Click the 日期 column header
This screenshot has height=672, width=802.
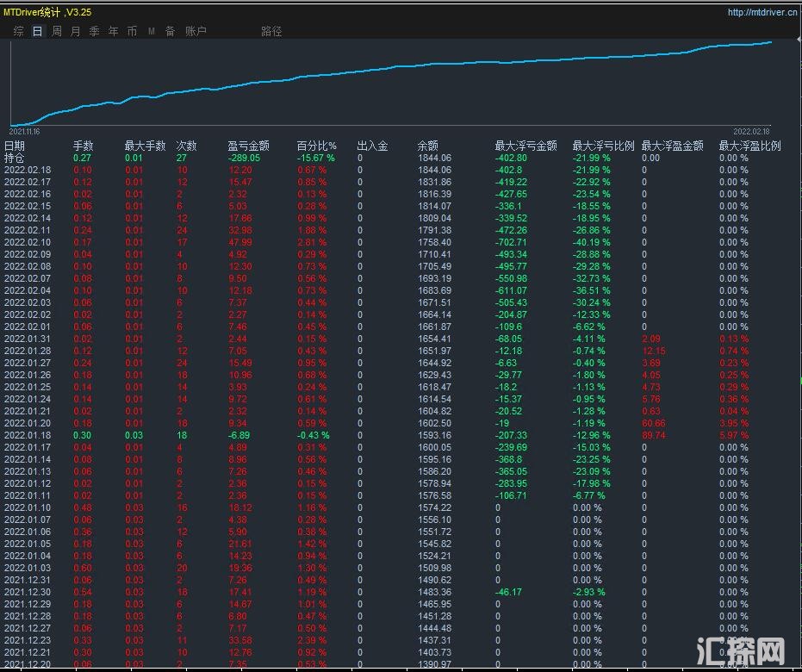[x=15, y=146]
